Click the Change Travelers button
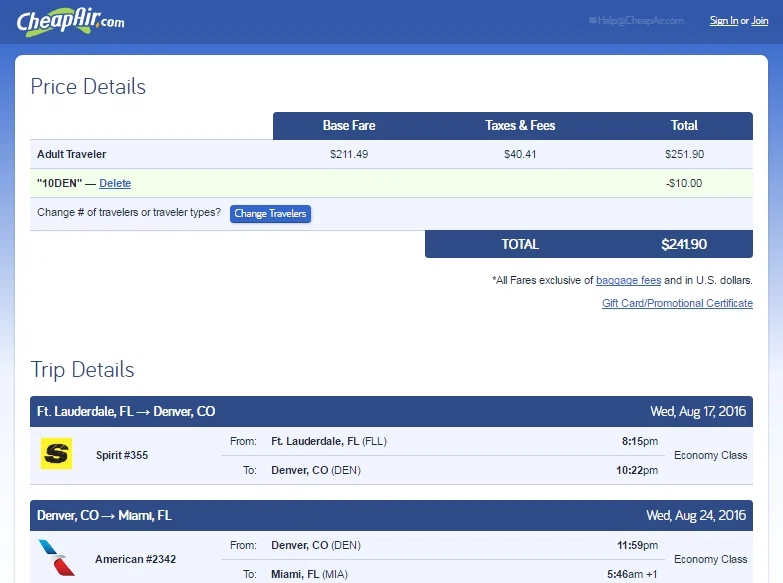The height and width of the screenshot is (583, 783). [270, 214]
